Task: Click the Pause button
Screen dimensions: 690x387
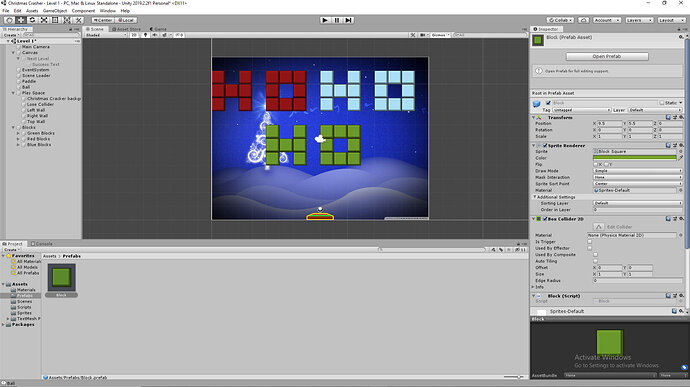Action: (x=337, y=20)
